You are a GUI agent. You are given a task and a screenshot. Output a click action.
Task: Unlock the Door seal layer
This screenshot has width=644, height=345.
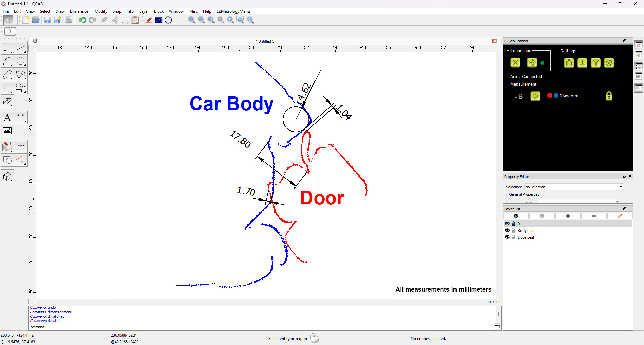tap(513, 237)
